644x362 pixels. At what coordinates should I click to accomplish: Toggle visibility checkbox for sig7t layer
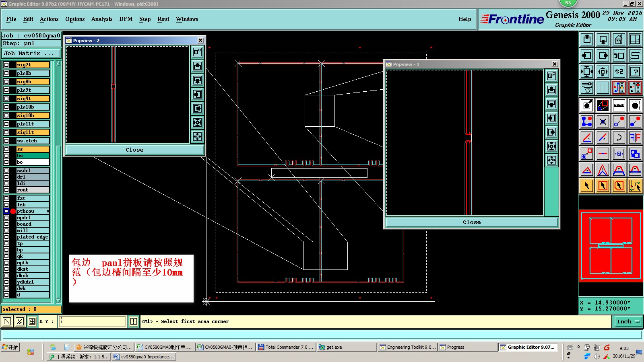[x=6, y=65]
